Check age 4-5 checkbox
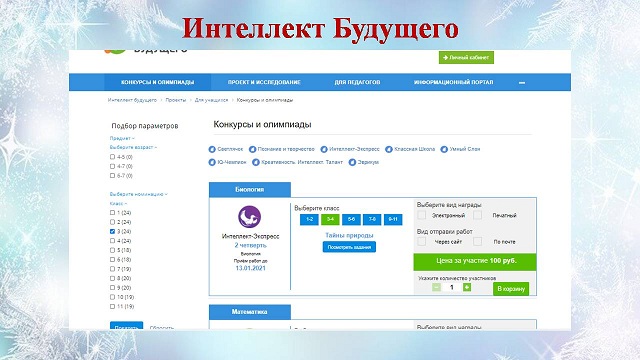Screen dimensions: 640x360 112,157
